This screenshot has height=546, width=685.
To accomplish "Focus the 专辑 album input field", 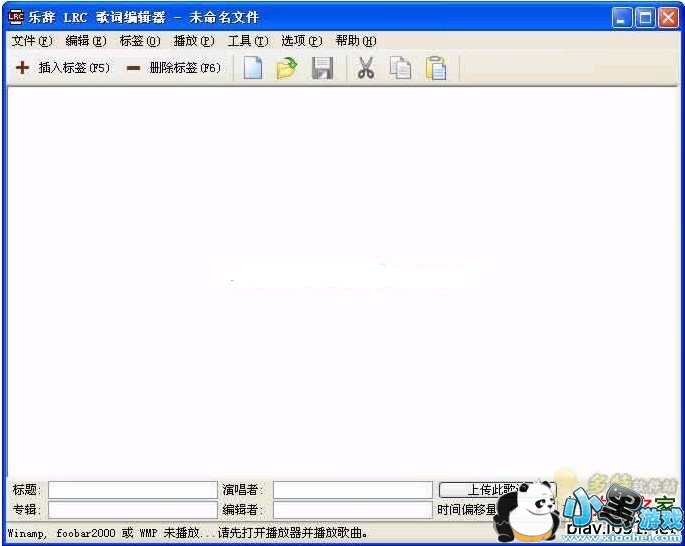I will 133,510.
